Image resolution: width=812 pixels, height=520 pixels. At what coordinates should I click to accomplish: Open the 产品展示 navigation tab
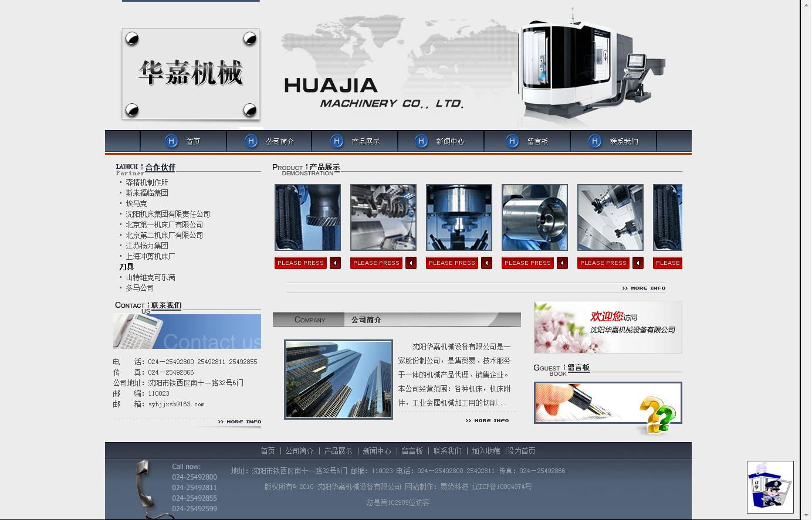coord(365,141)
